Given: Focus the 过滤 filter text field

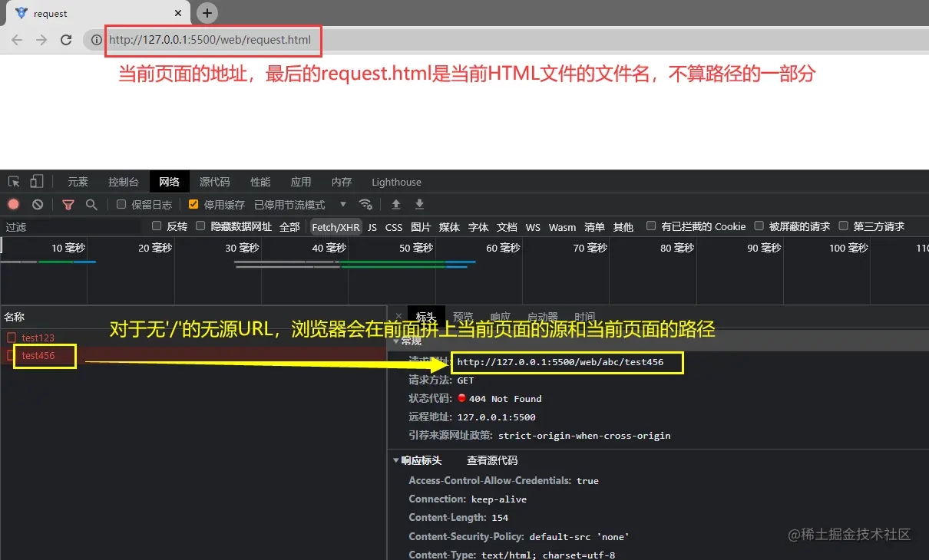Looking at the screenshot, I should (72, 227).
